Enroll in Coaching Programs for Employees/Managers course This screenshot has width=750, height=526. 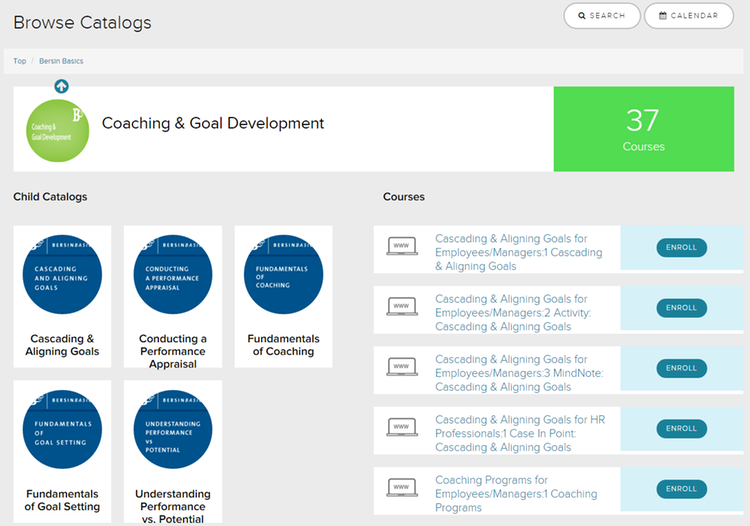(681, 489)
